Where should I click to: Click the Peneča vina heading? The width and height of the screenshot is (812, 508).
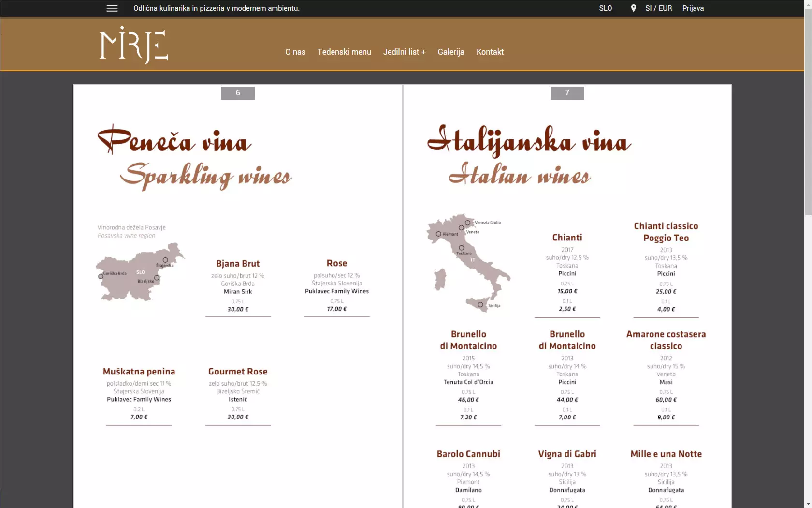pos(174,141)
